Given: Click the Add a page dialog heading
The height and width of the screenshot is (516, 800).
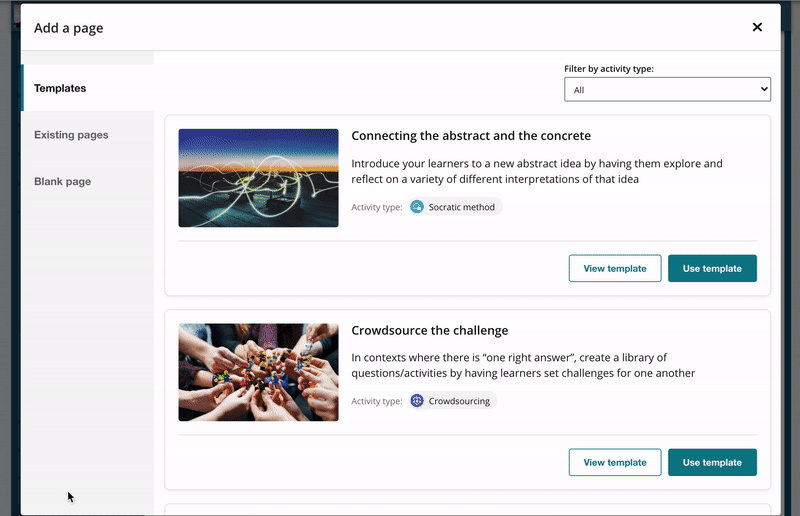Looking at the screenshot, I should tap(68, 28).
